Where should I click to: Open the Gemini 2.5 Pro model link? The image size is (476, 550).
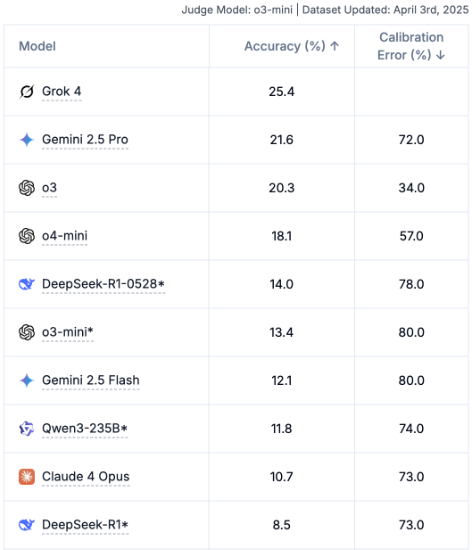85,140
